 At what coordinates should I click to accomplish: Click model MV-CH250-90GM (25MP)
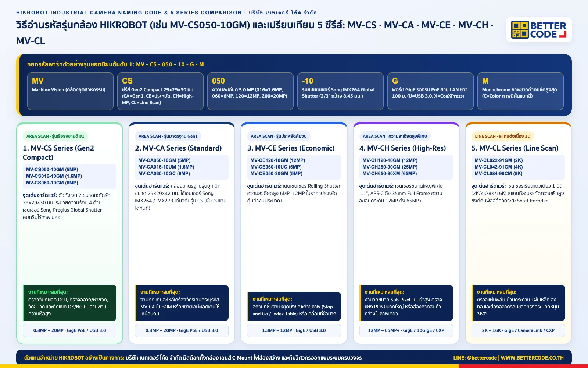[390, 167]
